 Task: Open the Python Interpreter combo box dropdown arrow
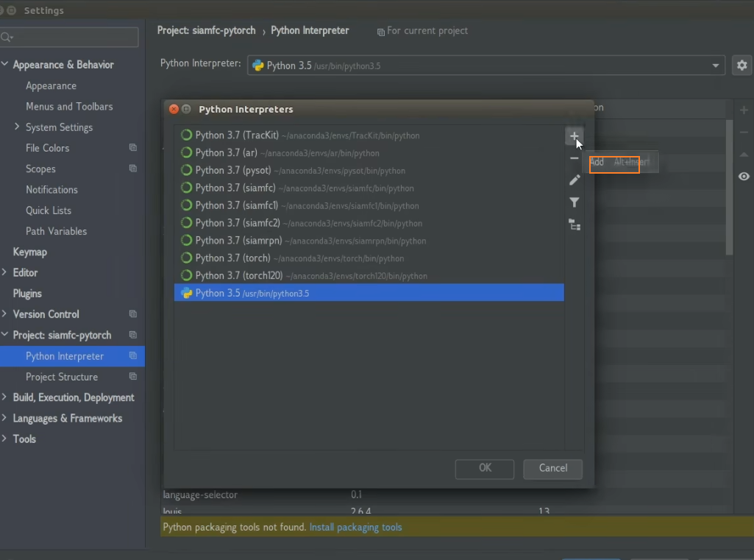715,65
